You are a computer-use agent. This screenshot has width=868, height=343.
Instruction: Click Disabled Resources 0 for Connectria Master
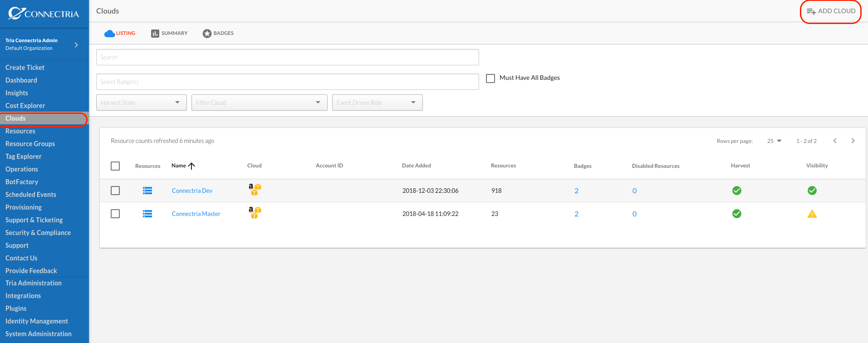634,214
